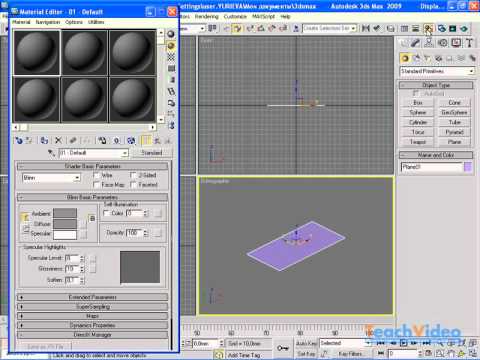
Task: Click the Standard material type button
Action: (152, 153)
